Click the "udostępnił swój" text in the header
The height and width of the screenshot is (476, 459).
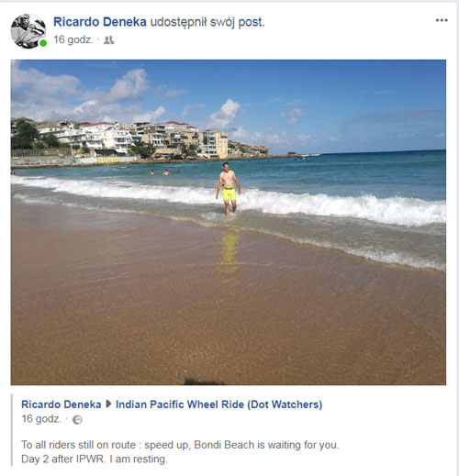click(x=193, y=23)
